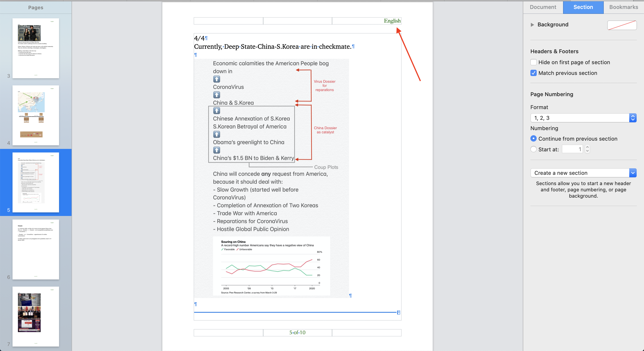Click up-arrow icon above China's $1.5 BN text
The width and height of the screenshot is (644, 351).
point(216,150)
